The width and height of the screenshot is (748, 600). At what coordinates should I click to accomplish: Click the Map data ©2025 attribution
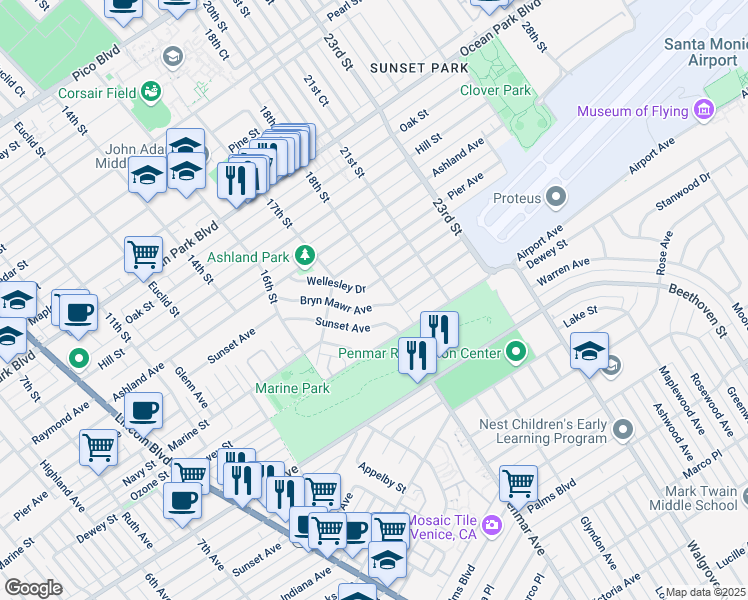coord(705,592)
